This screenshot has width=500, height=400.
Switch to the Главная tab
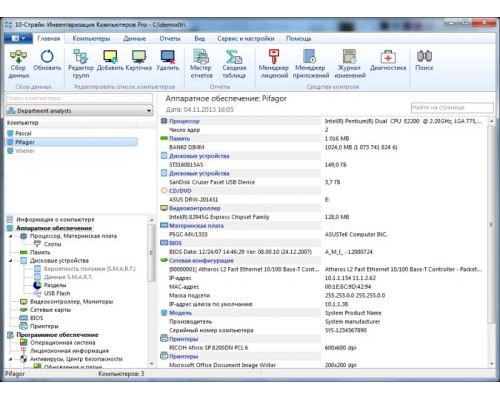point(49,38)
